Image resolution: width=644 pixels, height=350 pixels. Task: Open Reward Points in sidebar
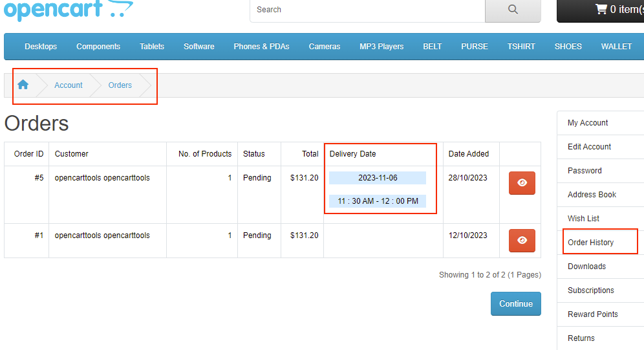point(592,314)
